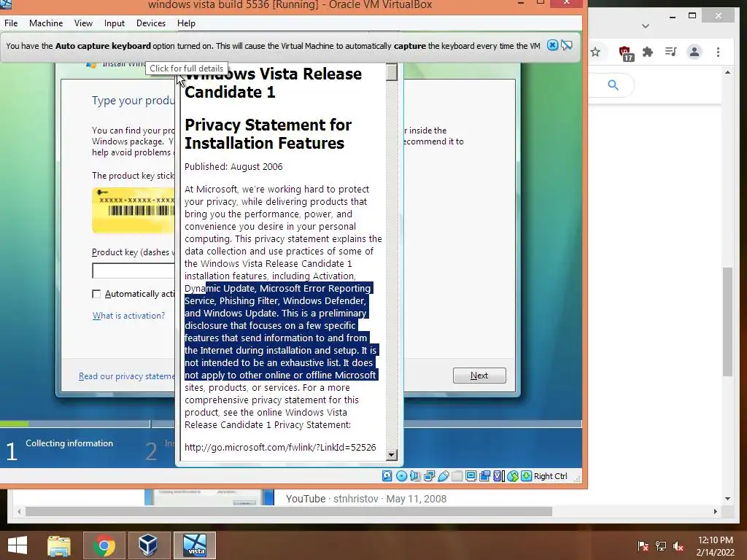Click the Action Center flag tray icon
This screenshot has width=747, height=560.
pos(643,546)
